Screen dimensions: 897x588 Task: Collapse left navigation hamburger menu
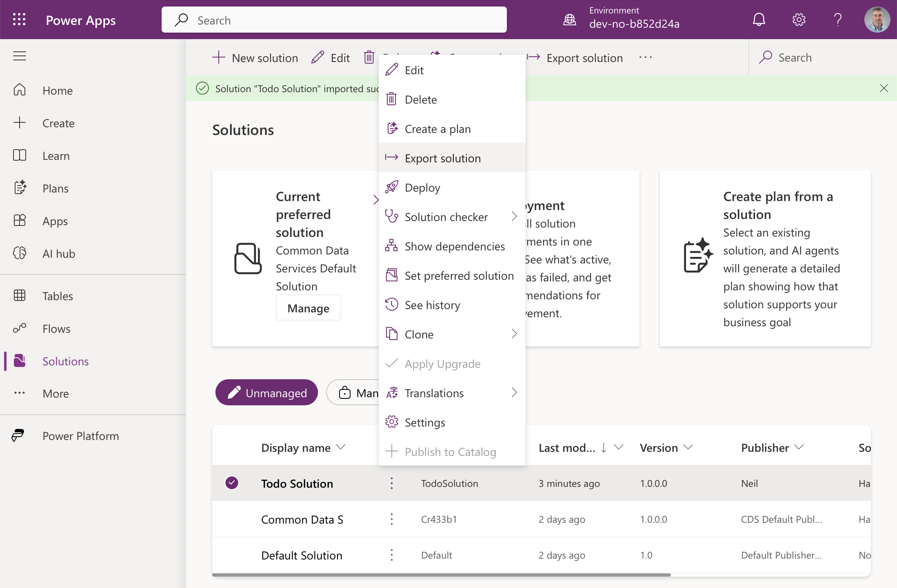[x=20, y=56]
